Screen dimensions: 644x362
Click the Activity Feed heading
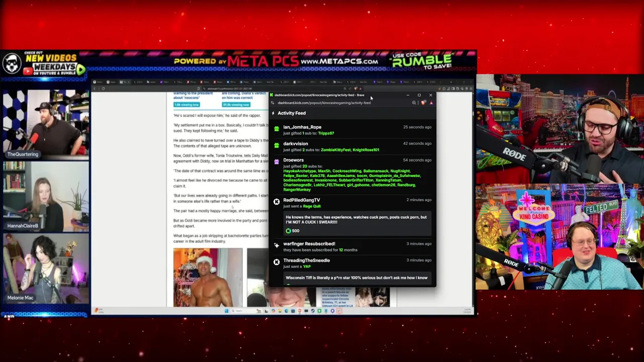pyautogui.click(x=291, y=113)
